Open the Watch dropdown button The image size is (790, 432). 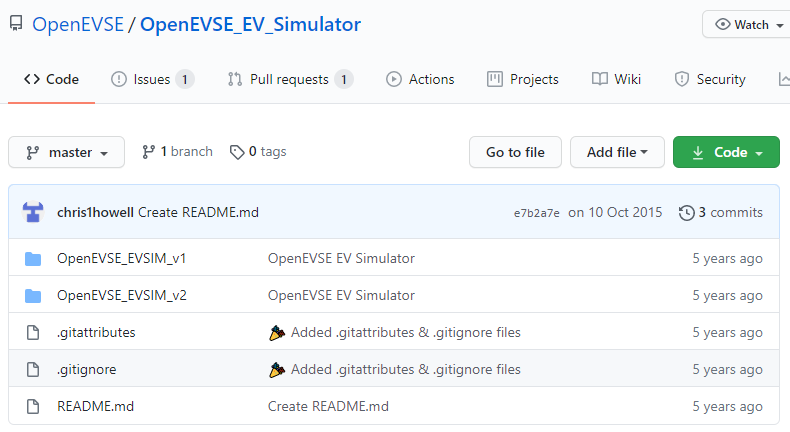click(747, 24)
